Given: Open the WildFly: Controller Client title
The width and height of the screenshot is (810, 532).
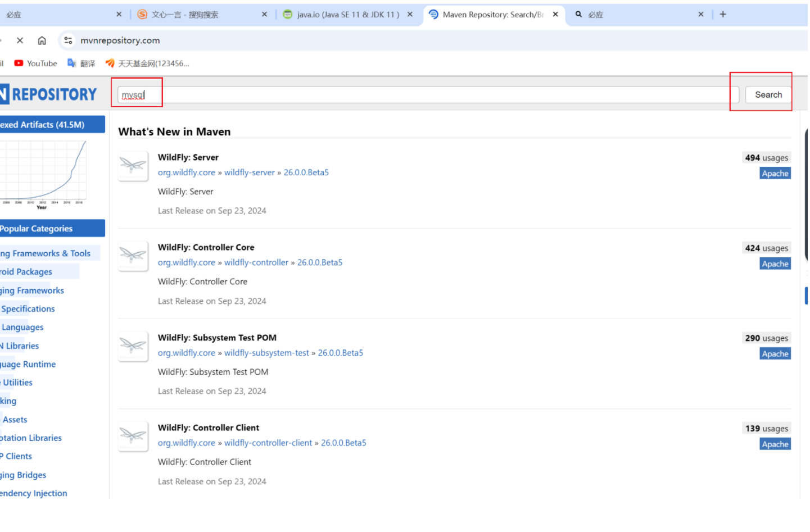Looking at the screenshot, I should [x=209, y=428].
